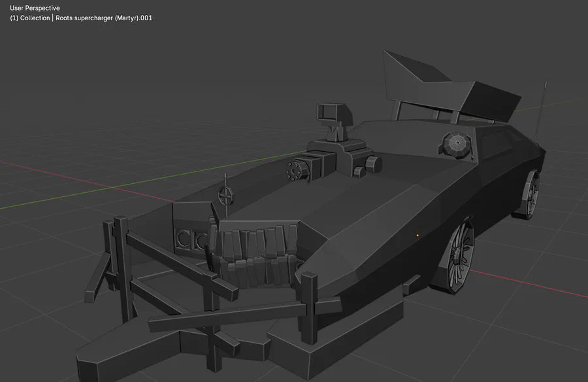Select the round spotlight near the windshield
The width and height of the screenshot is (588, 382).
click(x=456, y=145)
